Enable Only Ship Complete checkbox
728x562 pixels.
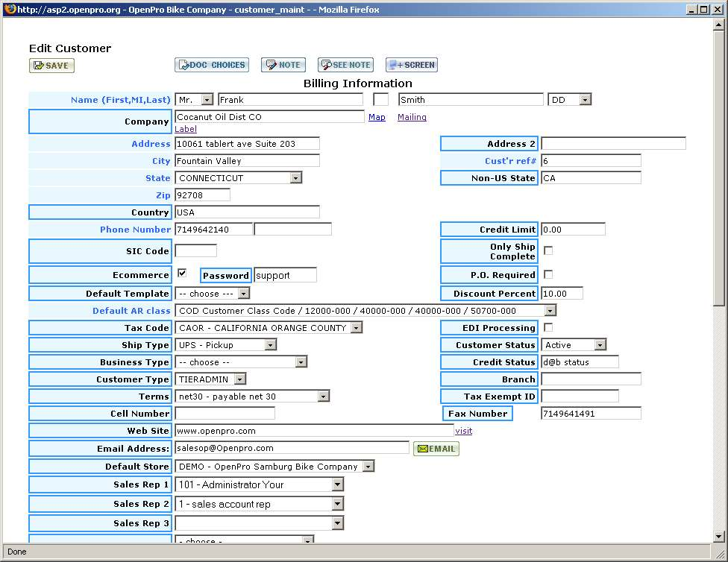(x=548, y=250)
